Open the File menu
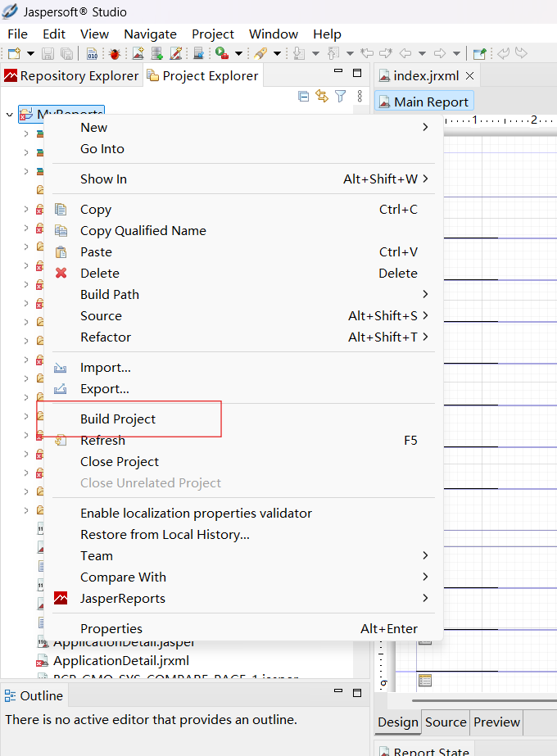This screenshot has height=756, width=557. point(18,34)
